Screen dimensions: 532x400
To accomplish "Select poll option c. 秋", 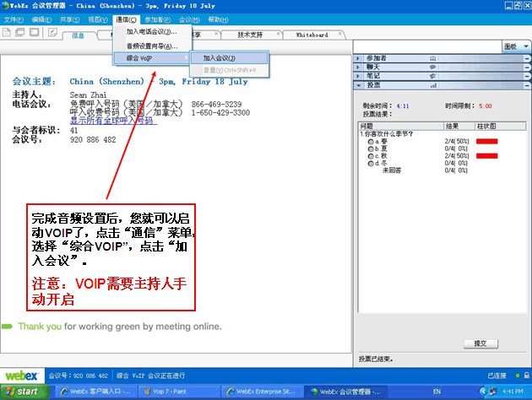I will click(x=371, y=156).
